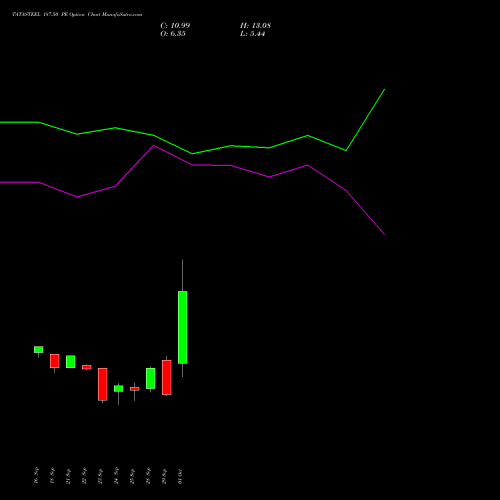Screen dimensions: 500x500
Task: Select the small red candle above 22 Sep
Action: click(87, 367)
